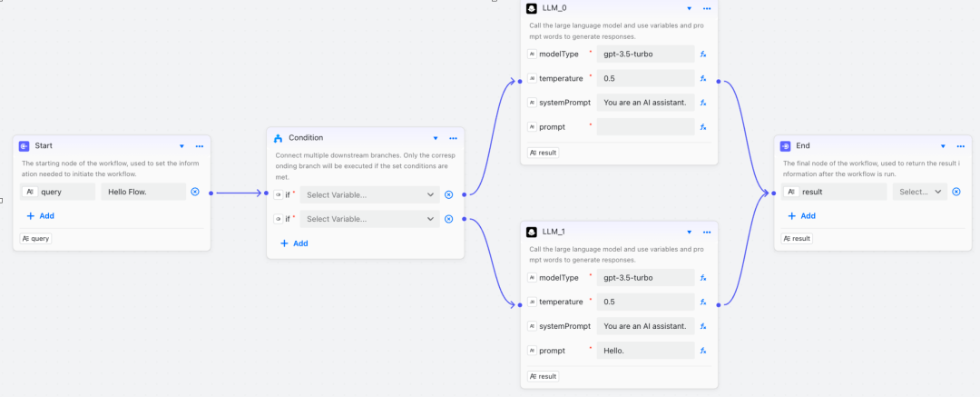Screen dimensions: 980x397
Task: Click the Start node icon
Action: [24, 145]
